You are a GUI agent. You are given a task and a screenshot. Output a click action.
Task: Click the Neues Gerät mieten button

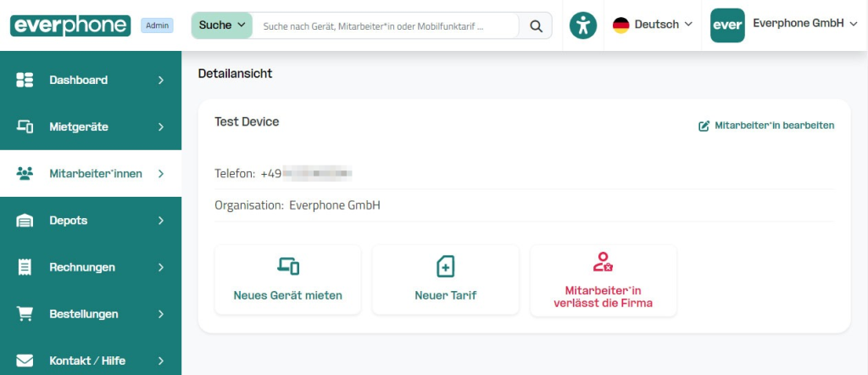(x=288, y=281)
